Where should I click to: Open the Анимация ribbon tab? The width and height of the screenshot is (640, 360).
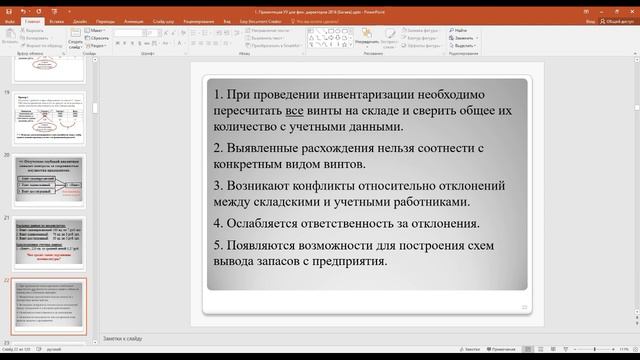tap(133, 21)
